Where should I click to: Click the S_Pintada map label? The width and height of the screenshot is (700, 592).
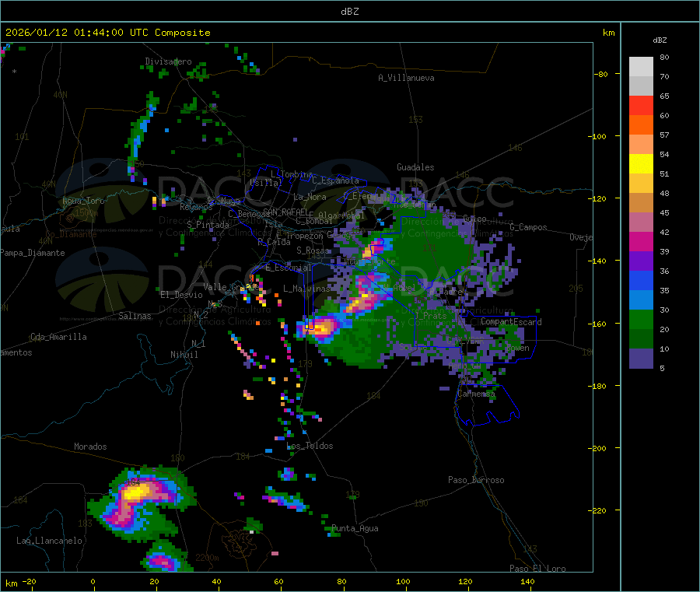point(208,225)
